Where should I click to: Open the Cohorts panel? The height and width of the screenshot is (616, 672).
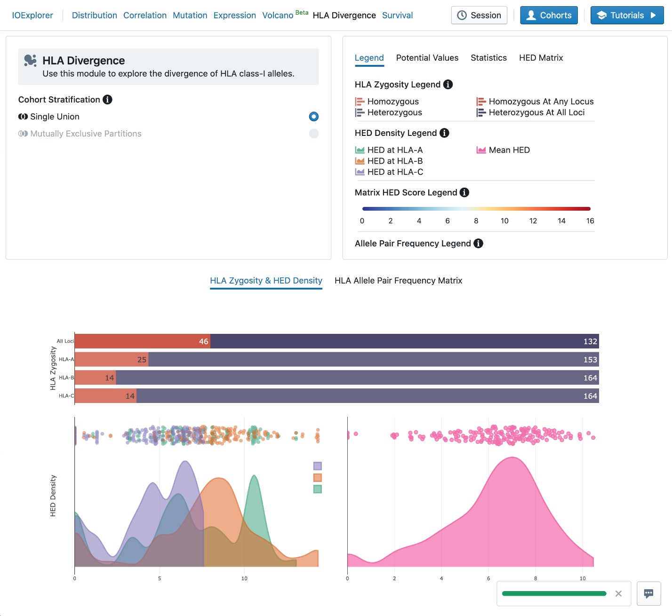[549, 16]
